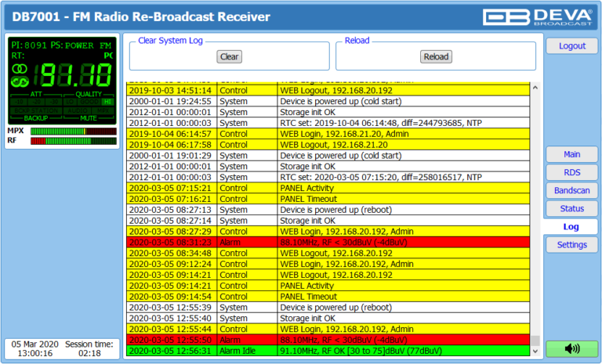
Task: Click the speaker audio listen button
Action: 571,349
